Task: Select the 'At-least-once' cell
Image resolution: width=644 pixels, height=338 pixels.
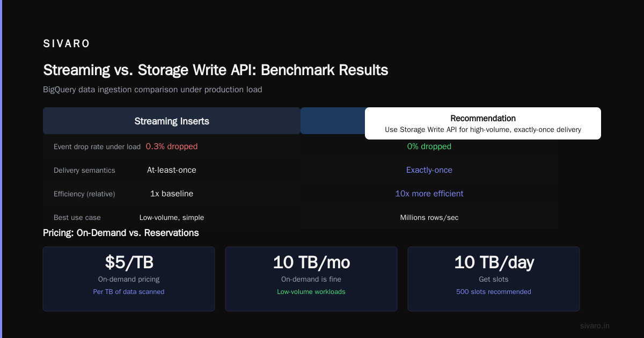Action: click(172, 170)
